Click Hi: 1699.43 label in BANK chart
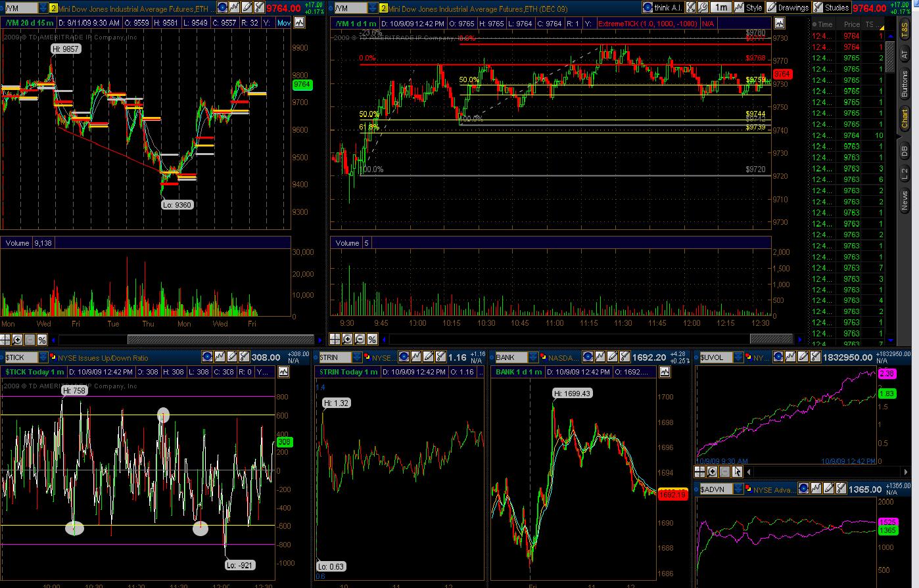 [x=572, y=394]
